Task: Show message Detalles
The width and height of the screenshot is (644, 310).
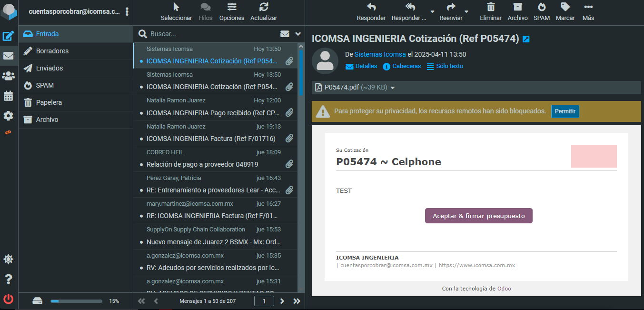Action: click(x=361, y=66)
